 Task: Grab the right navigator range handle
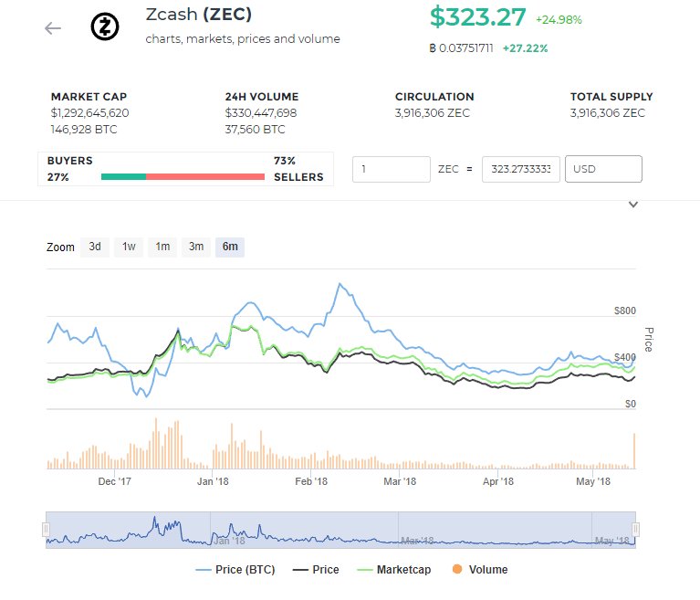click(636, 530)
